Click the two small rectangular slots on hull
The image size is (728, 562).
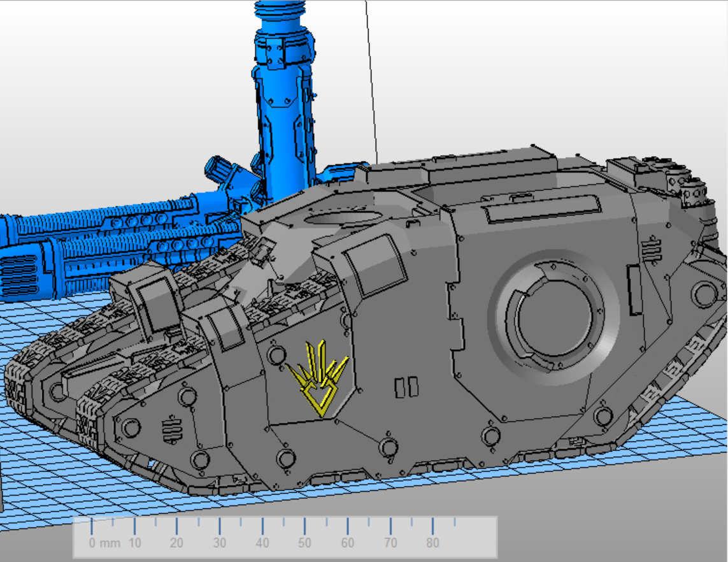tap(406, 387)
